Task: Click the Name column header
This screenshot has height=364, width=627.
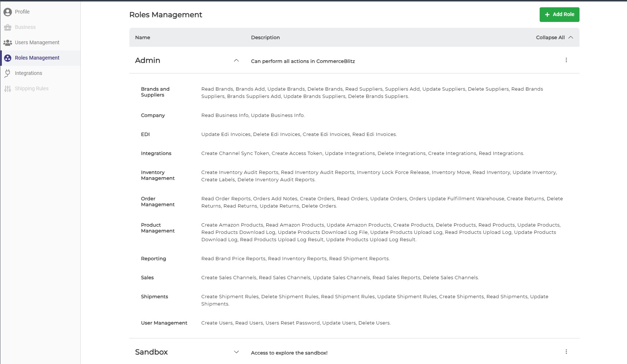Action: point(142,38)
